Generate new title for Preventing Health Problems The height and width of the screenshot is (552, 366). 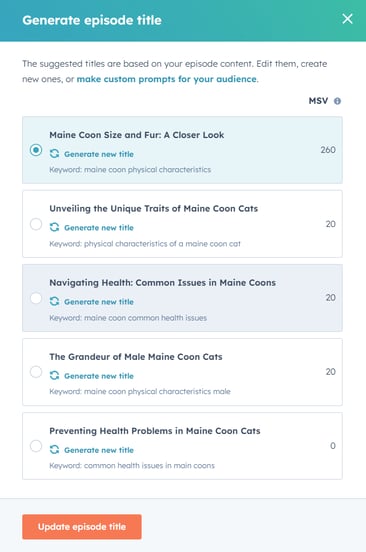pyautogui.click(x=99, y=450)
